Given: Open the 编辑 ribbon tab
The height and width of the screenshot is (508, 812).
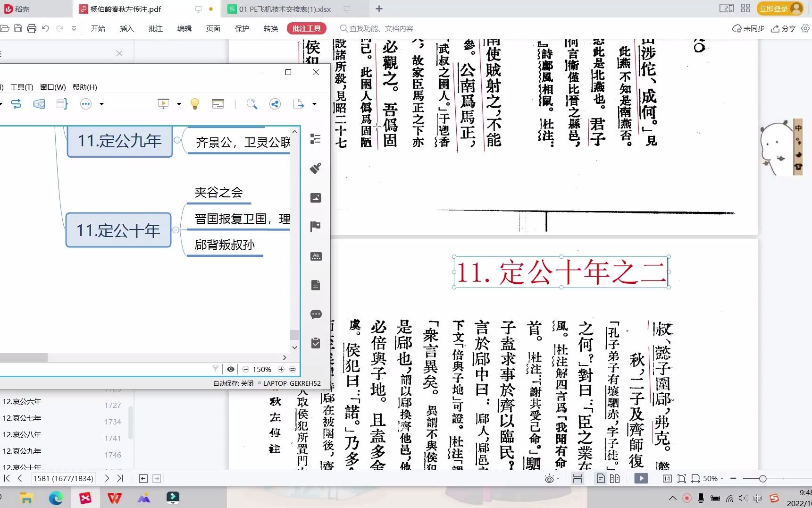Looking at the screenshot, I should pyautogui.click(x=184, y=28).
